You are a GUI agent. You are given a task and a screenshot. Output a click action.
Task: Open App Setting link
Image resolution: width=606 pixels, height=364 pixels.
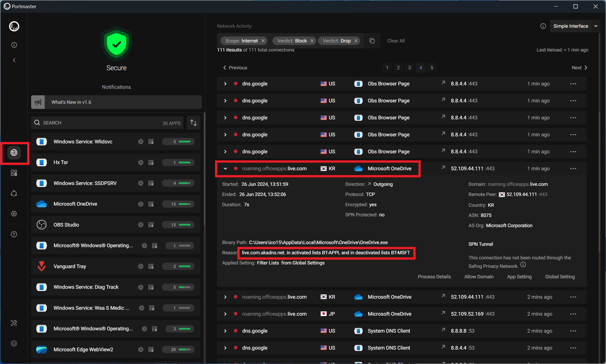(x=519, y=277)
